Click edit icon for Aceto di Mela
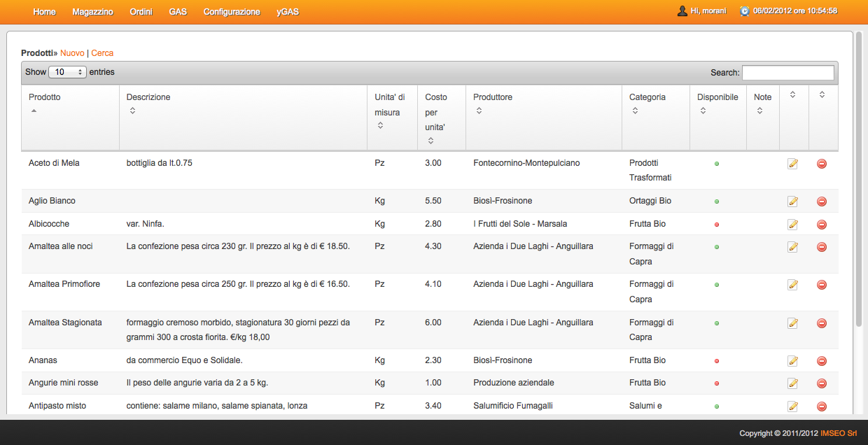 (792, 164)
